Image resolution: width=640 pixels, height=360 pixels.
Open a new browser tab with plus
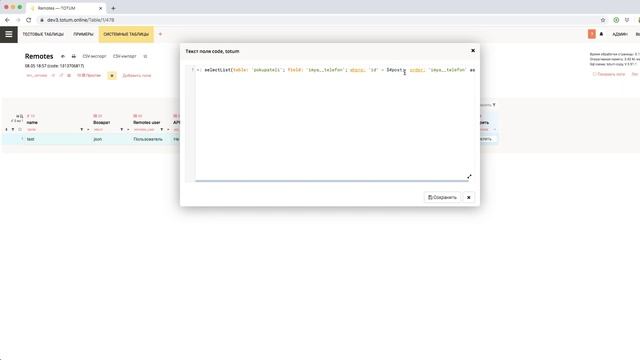coord(113,8)
